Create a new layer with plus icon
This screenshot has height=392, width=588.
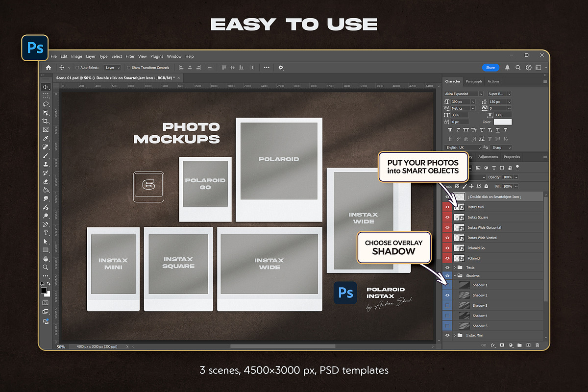(x=528, y=345)
